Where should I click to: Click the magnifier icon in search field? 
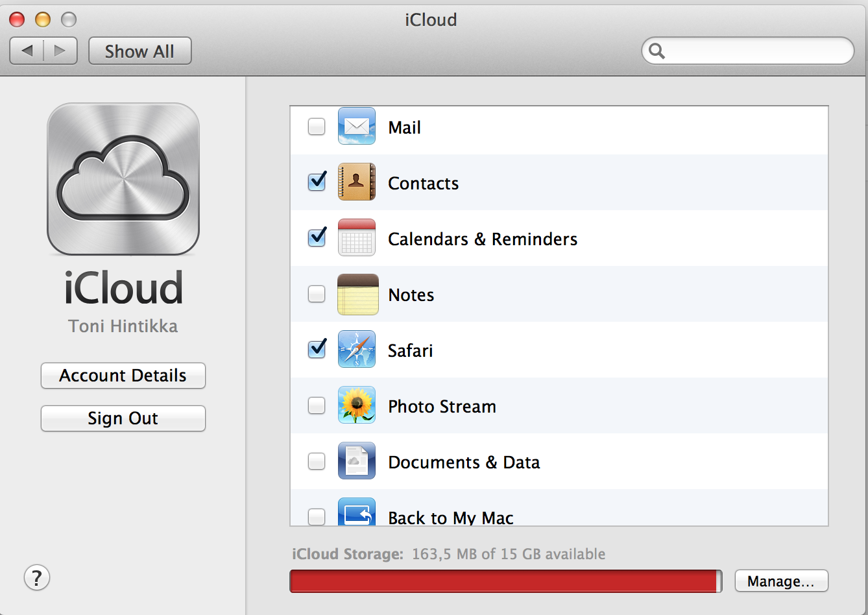(657, 51)
